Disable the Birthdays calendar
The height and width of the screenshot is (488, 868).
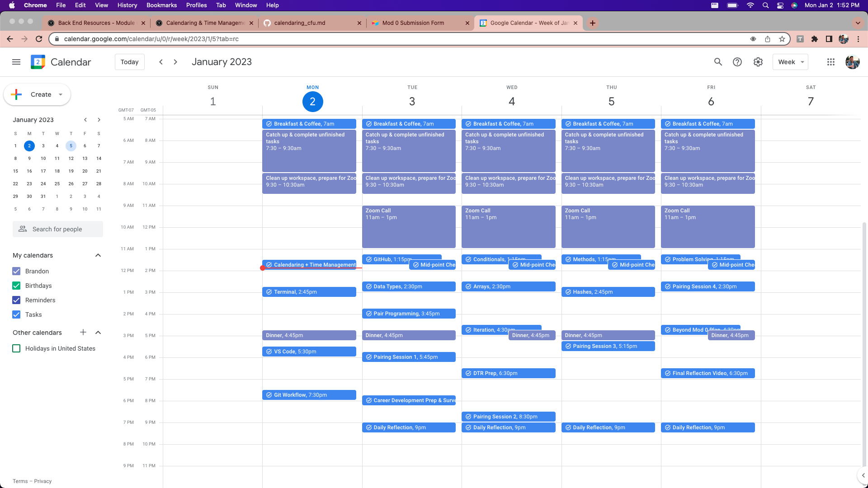point(16,286)
